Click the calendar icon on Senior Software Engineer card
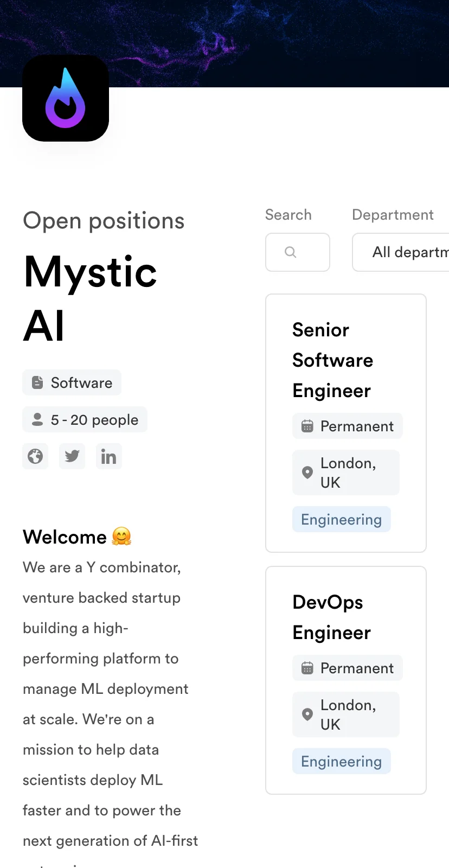449x868 pixels. tap(307, 426)
